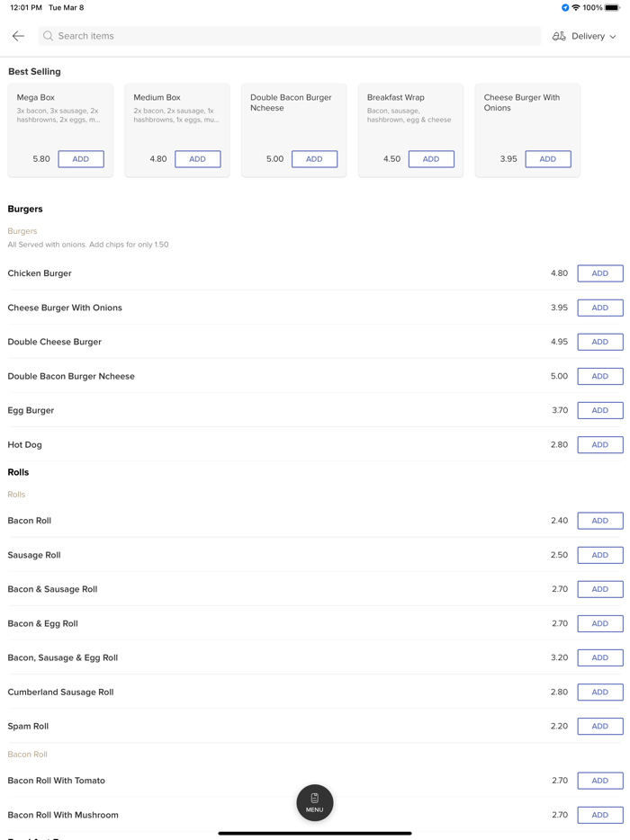
Task: Type in the Search items field
Action: (x=288, y=36)
